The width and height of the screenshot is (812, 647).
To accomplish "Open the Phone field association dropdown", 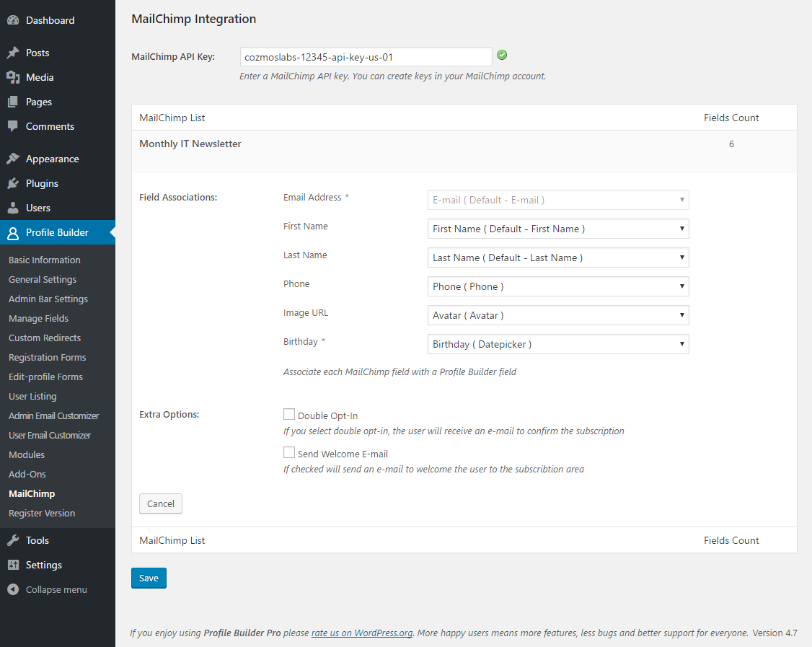I will pyautogui.click(x=558, y=286).
